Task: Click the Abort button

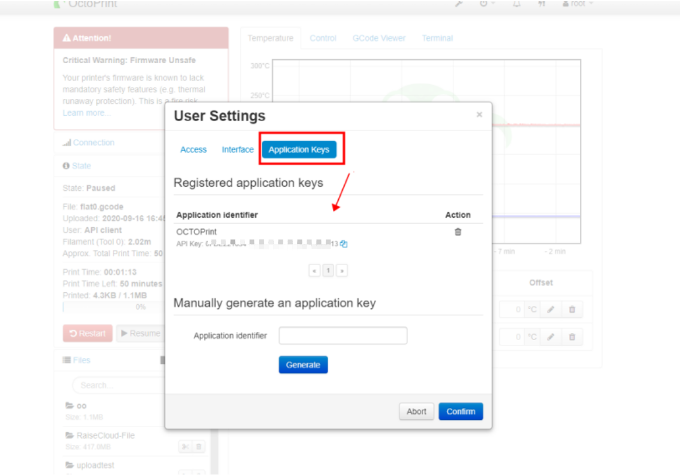Action: coord(416,411)
